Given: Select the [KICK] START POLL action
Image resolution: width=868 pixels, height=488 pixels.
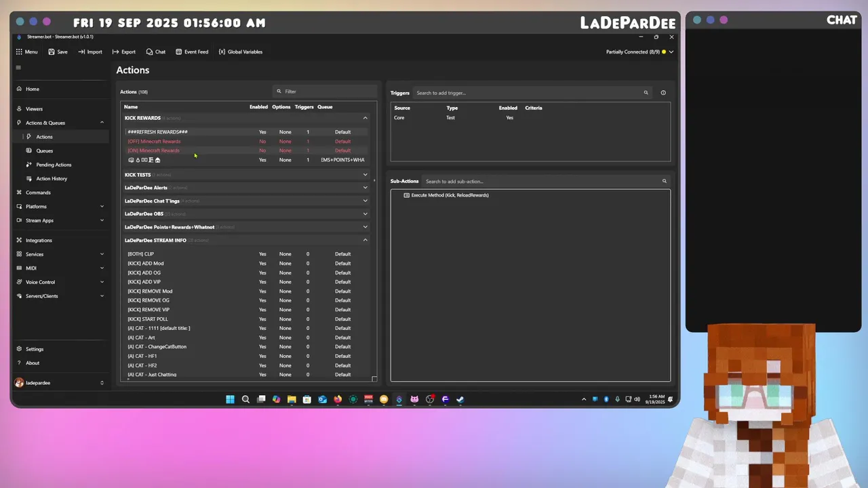Looking at the screenshot, I should [247, 319].
